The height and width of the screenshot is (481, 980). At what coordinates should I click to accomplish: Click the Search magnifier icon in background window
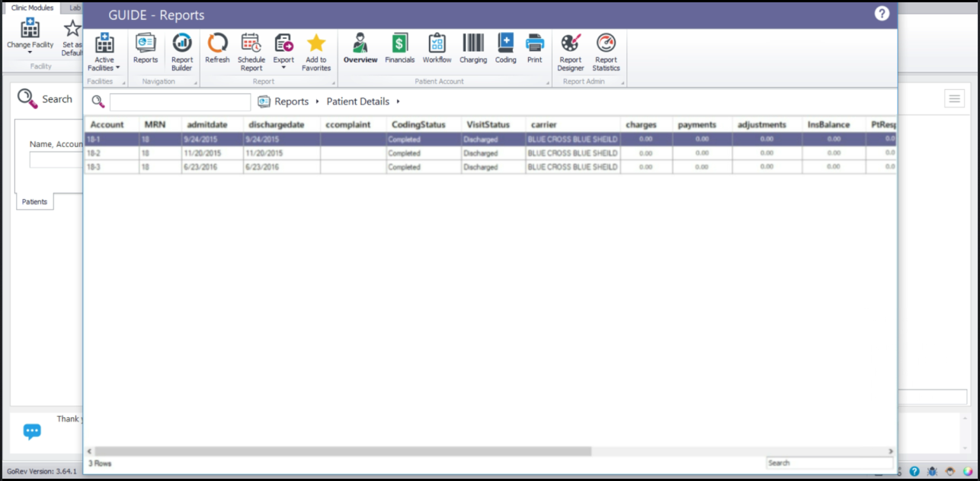point(27,99)
